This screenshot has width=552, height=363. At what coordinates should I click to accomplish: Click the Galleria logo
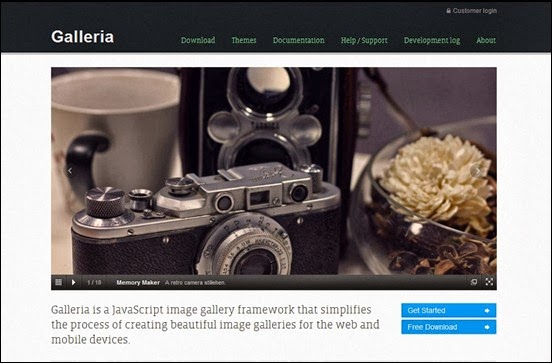[x=82, y=37]
